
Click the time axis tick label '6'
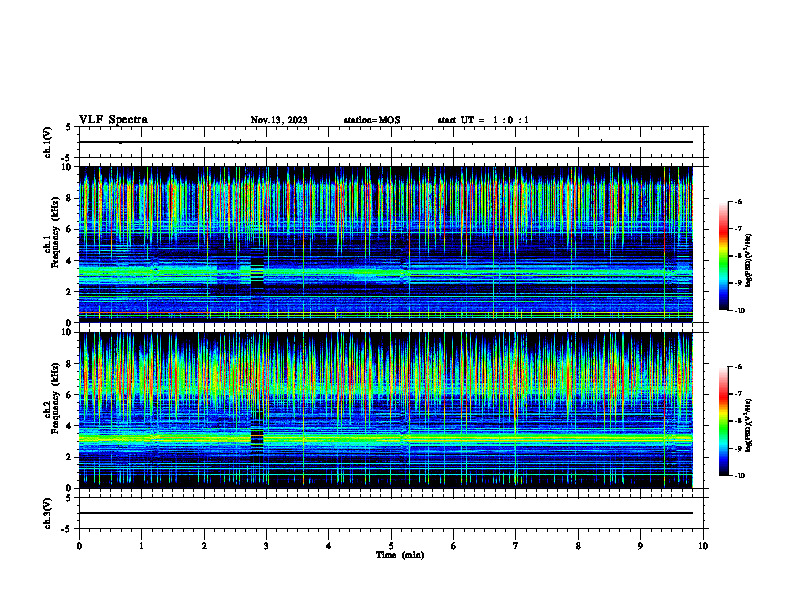tap(453, 546)
